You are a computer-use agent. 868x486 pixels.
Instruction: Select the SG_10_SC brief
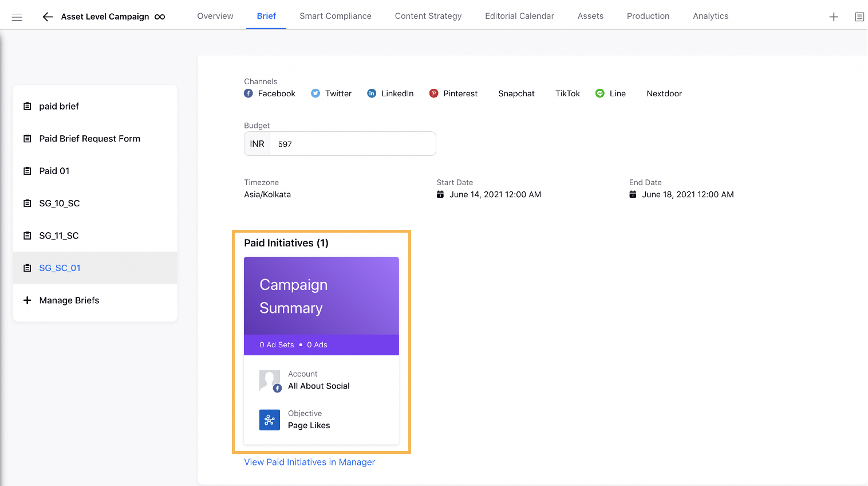tap(95, 203)
